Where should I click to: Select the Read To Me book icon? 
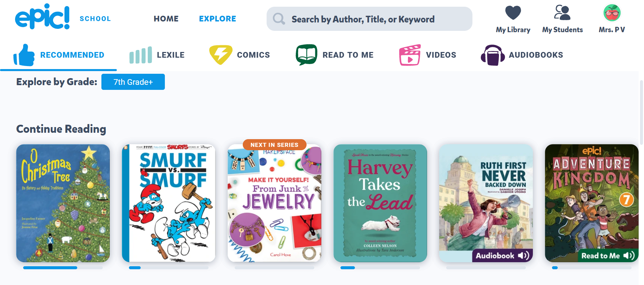(306, 55)
